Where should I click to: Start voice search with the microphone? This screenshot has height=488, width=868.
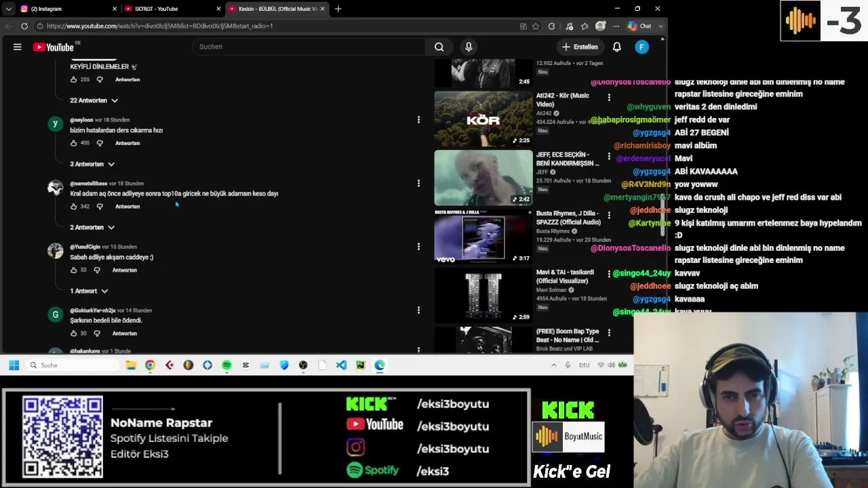point(469,47)
